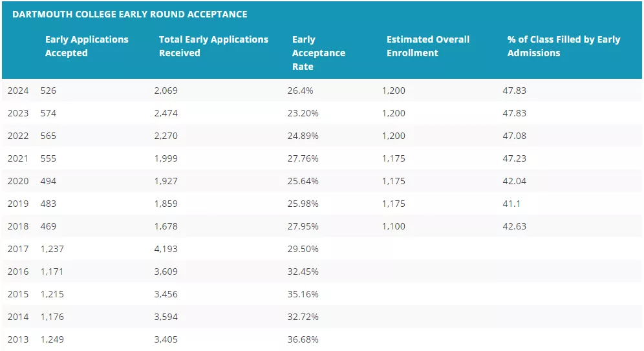Select the Estimated Overall Enrollment header

[x=428, y=46]
